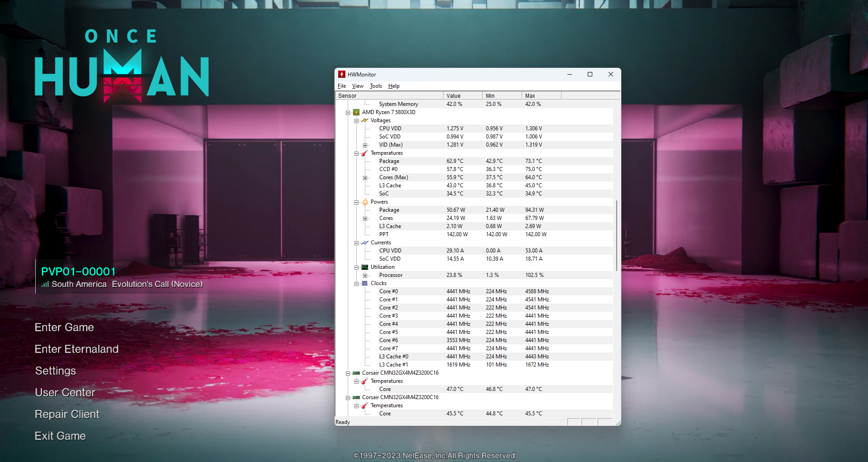Click the CPU Temperatures thermometer icon
Screen dimensions: 868x462
pos(365,153)
